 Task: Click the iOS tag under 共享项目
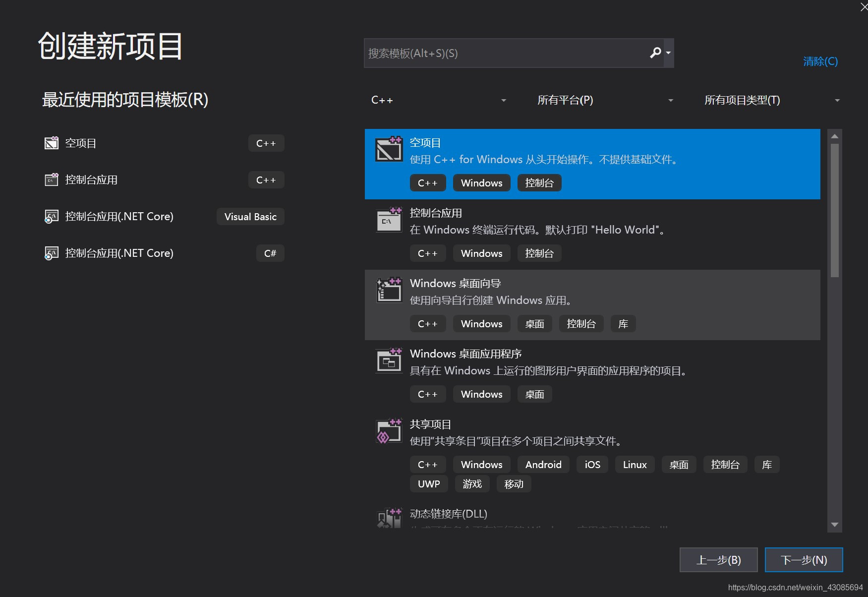coord(592,465)
